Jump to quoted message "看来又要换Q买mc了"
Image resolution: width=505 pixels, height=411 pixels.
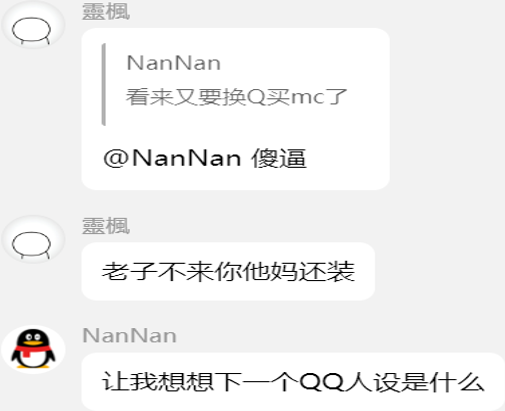coord(236,97)
